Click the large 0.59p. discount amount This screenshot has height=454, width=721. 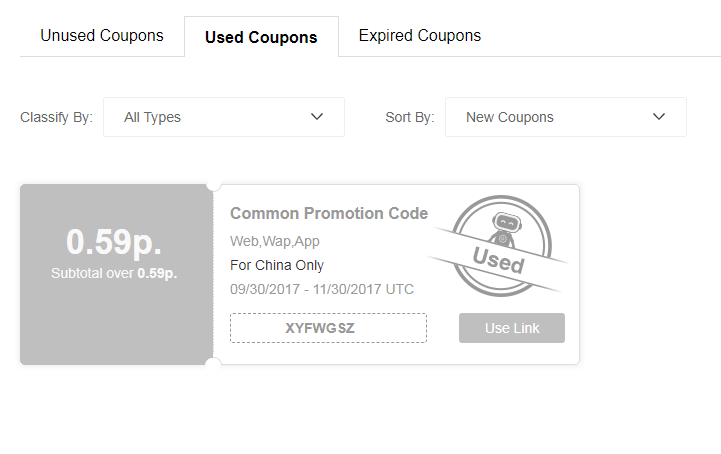(x=114, y=242)
